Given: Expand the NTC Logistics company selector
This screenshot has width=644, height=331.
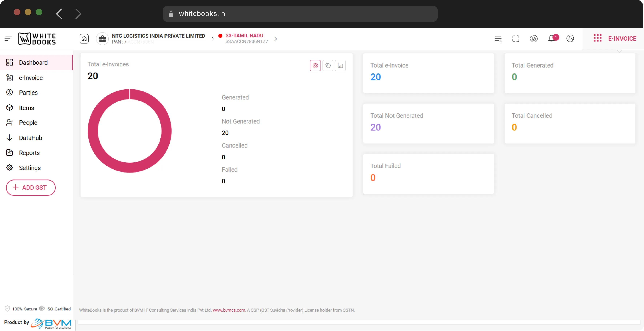Looking at the screenshot, I should coord(212,39).
